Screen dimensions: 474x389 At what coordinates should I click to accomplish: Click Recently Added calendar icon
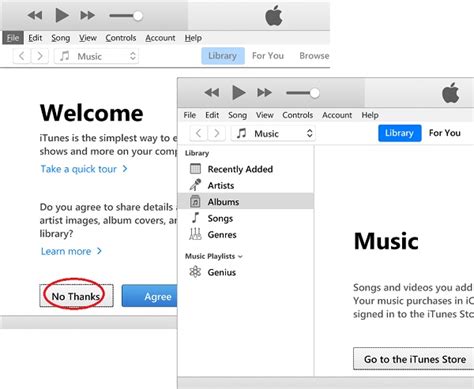coord(195,169)
